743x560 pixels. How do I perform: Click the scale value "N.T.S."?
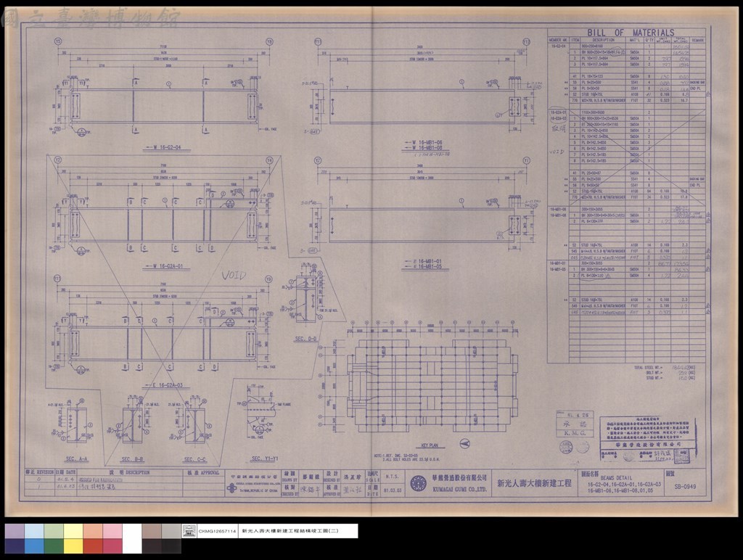[392, 477]
